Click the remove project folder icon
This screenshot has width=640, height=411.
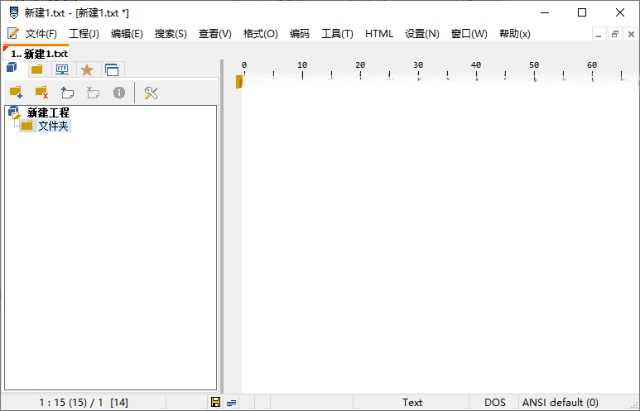click(x=42, y=93)
